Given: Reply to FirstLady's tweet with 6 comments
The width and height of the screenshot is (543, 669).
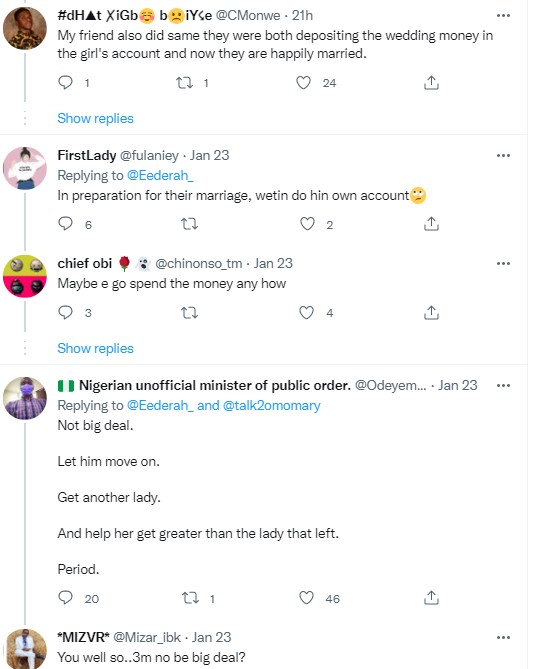Looking at the screenshot, I should (65, 224).
